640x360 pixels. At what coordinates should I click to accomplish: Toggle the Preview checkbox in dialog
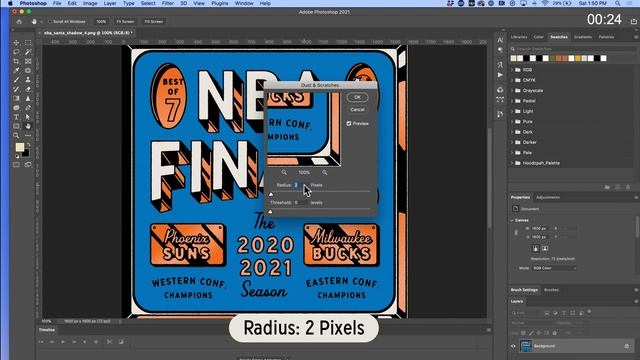[x=349, y=123]
